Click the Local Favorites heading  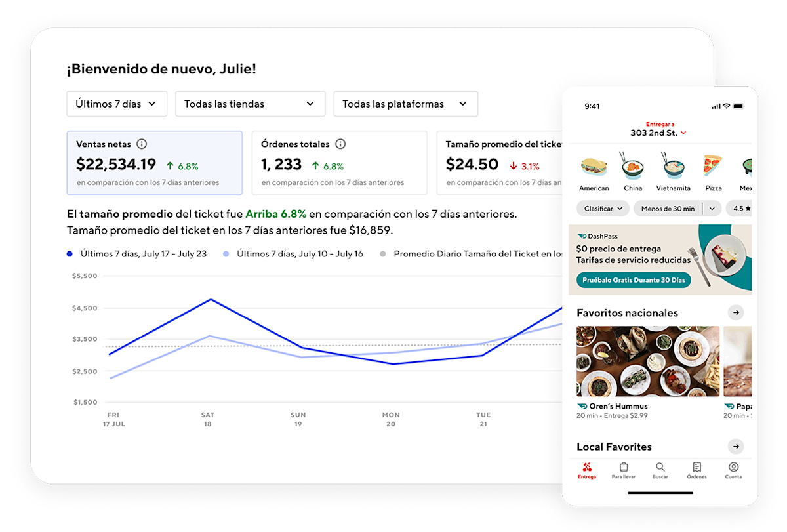(x=614, y=447)
